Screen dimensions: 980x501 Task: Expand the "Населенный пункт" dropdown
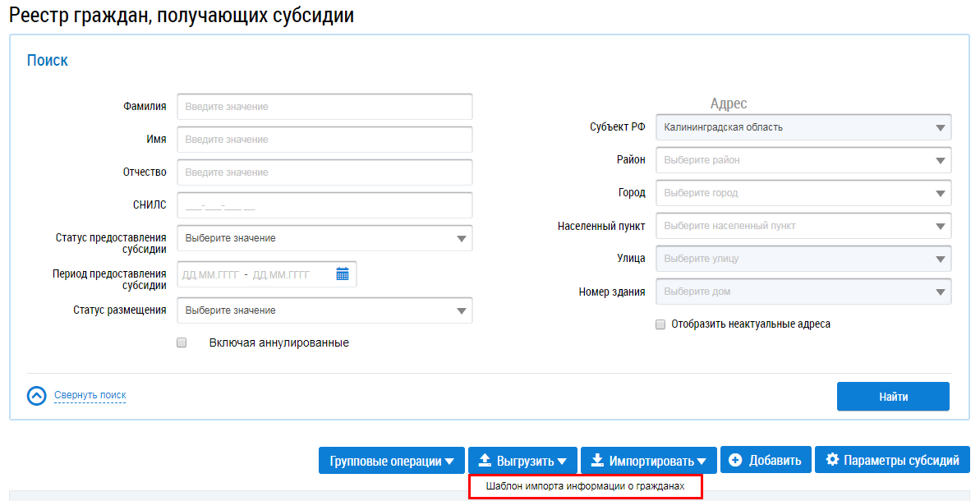click(x=803, y=226)
